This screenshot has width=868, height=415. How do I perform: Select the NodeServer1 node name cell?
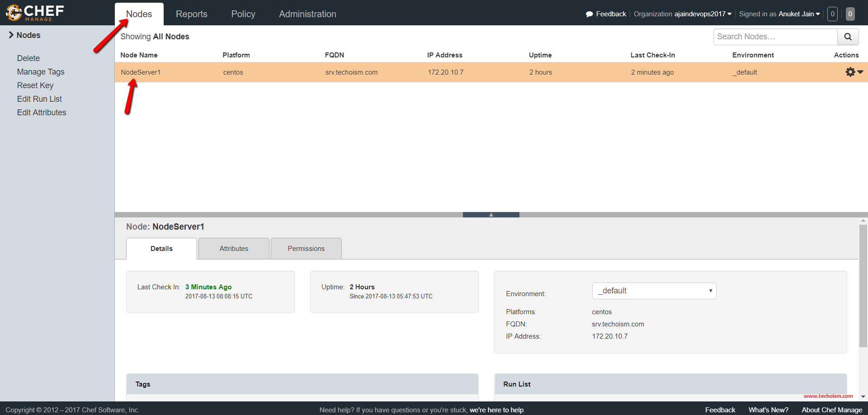point(141,72)
